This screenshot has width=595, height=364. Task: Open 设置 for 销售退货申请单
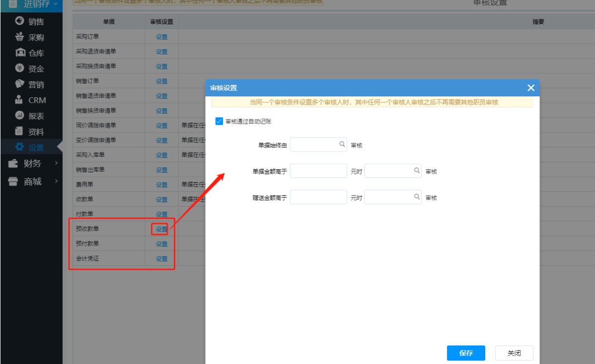point(161,96)
